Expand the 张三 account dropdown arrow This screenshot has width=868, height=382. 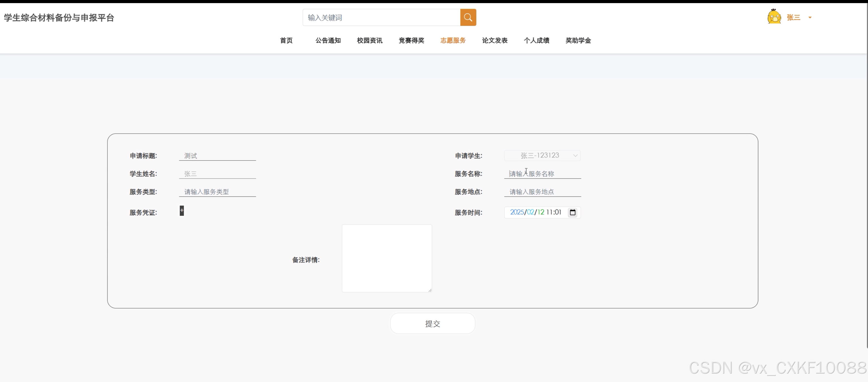coord(810,18)
